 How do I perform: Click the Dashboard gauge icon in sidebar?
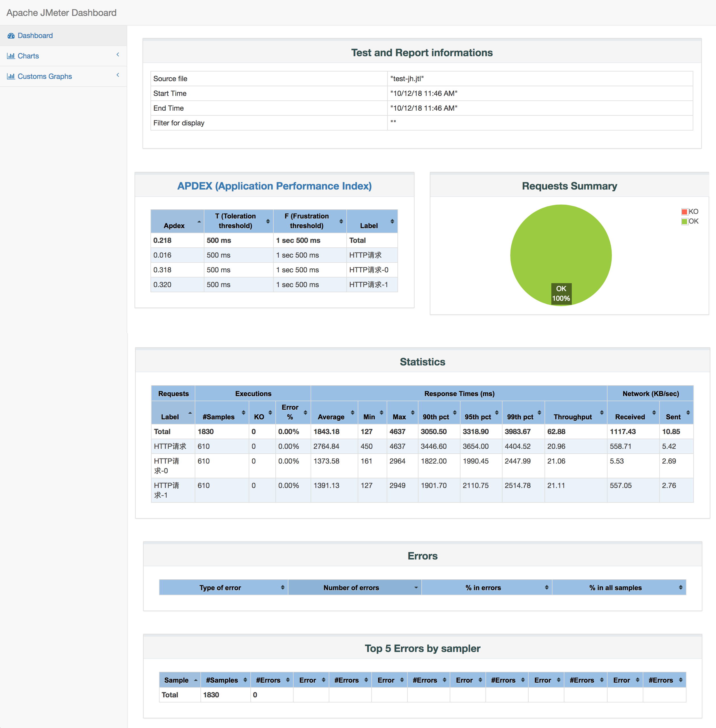click(11, 36)
